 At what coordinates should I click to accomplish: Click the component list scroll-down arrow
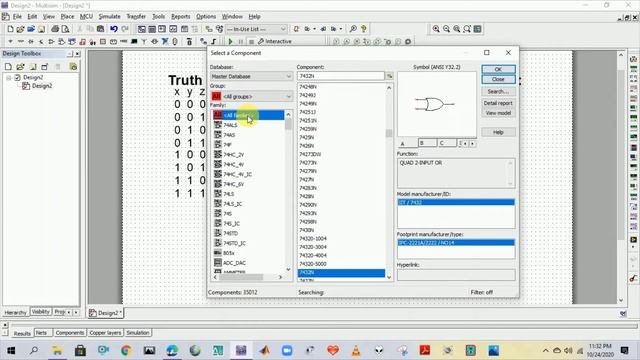click(389, 278)
